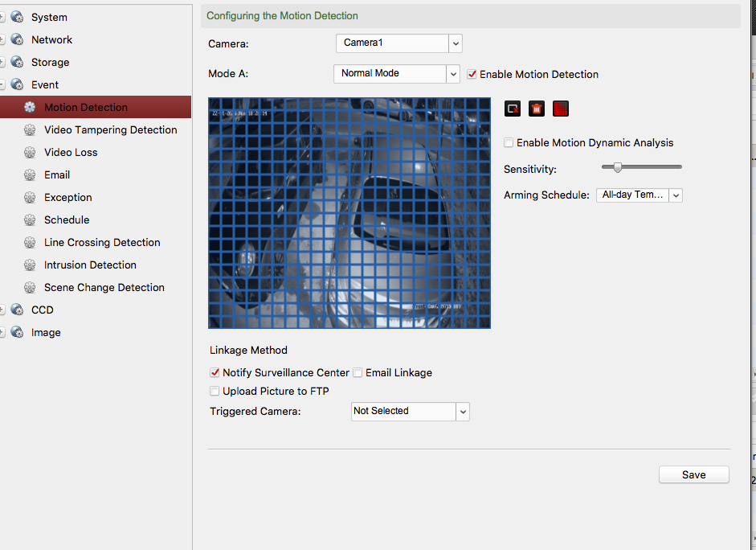Click the gear icon beside Intrusion Detection

click(x=30, y=265)
